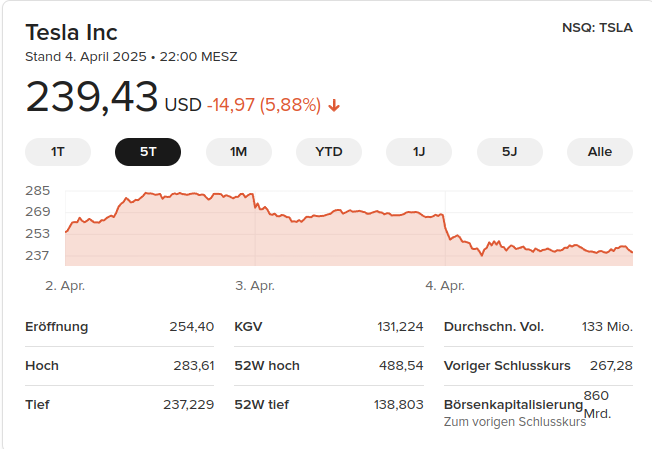Viewport: 652px width, 449px height.
Task: Show the 1J chart range
Action: pyautogui.click(x=419, y=152)
